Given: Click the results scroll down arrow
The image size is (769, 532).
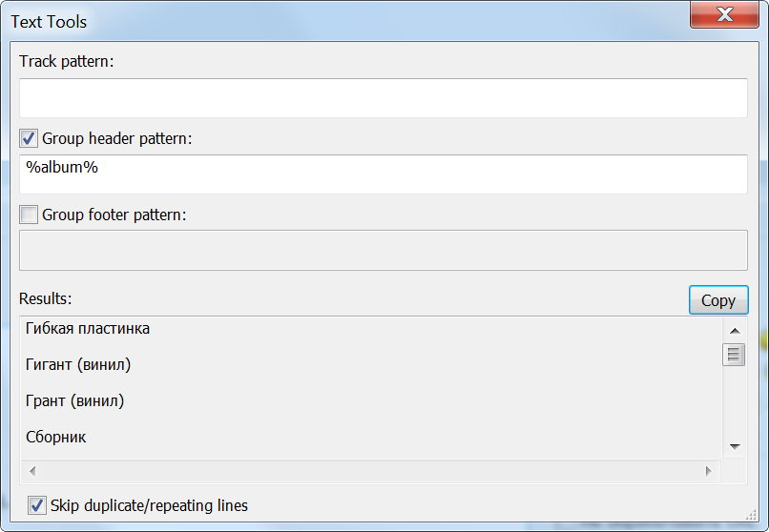Looking at the screenshot, I should pos(734,446).
